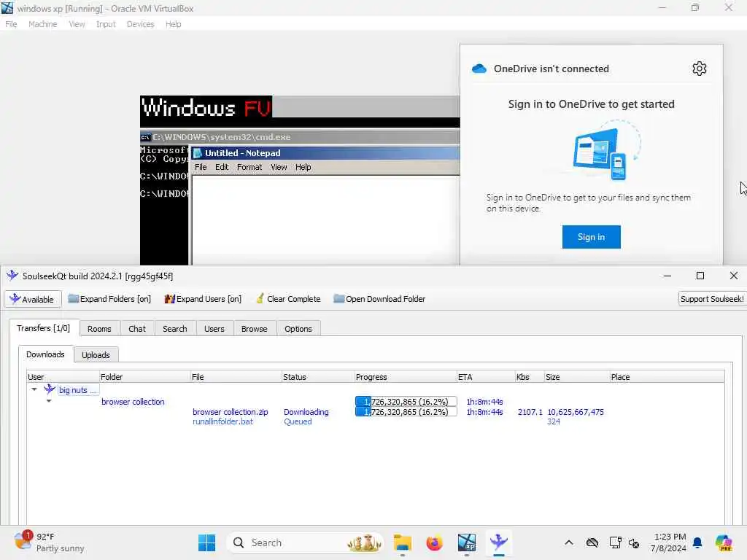Go to the Search tab in Soulseek
The height and width of the screenshot is (560, 747).
[175, 329]
